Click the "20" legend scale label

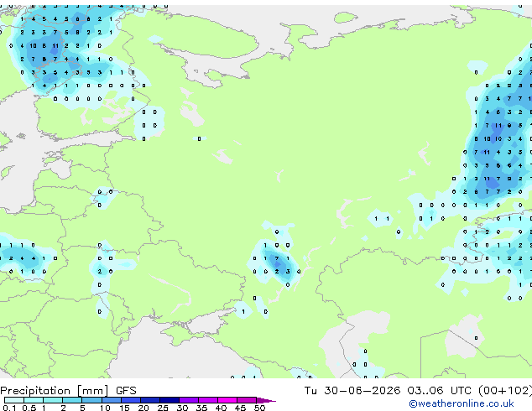tap(143, 408)
